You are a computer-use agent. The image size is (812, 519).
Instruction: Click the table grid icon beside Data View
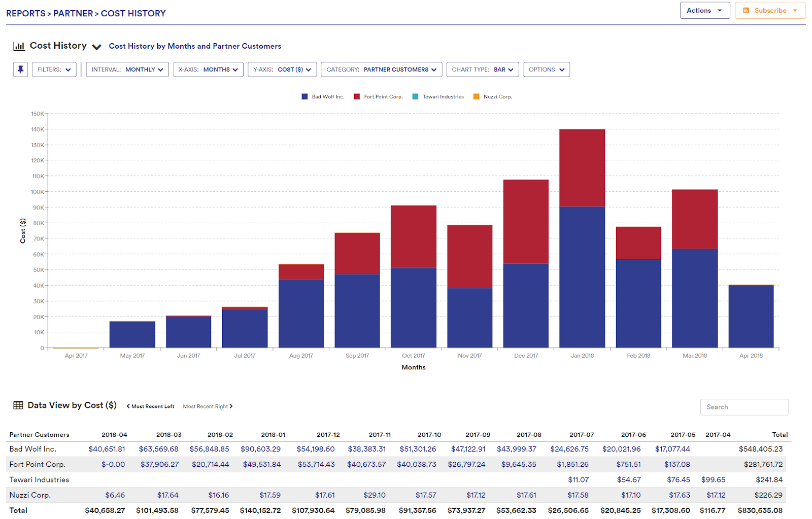point(19,405)
